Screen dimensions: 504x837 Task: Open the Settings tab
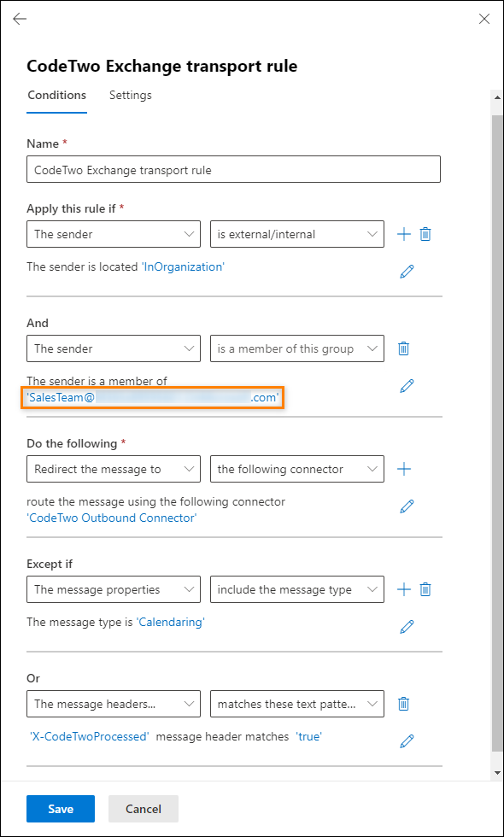click(130, 95)
